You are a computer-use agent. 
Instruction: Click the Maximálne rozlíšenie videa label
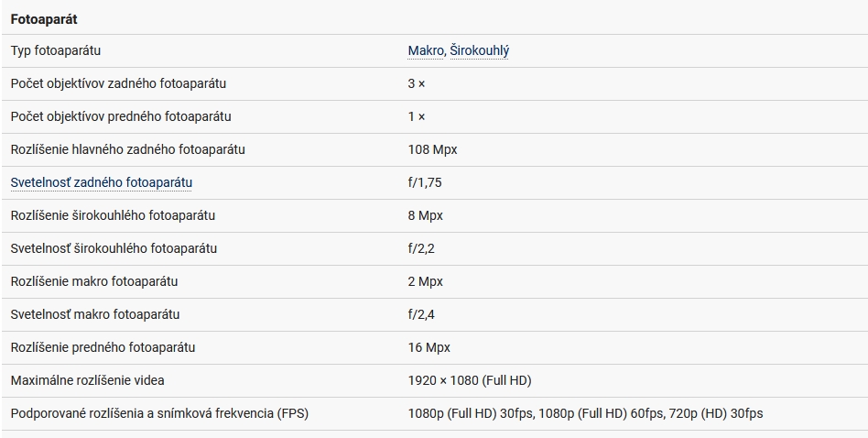click(x=88, y=380)
